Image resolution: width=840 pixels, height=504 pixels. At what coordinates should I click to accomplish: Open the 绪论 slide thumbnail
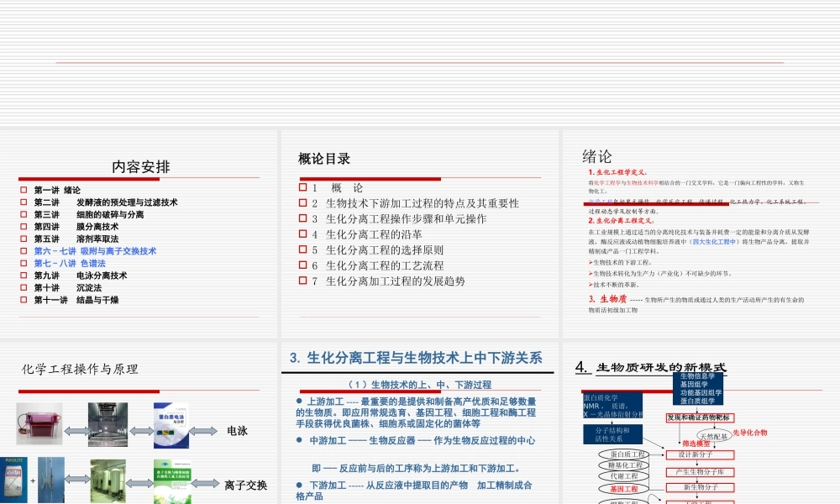(699, 234)
